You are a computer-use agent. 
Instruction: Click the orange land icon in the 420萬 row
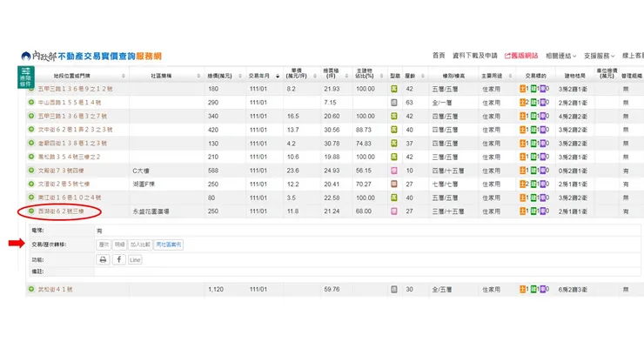click(522, 130)
